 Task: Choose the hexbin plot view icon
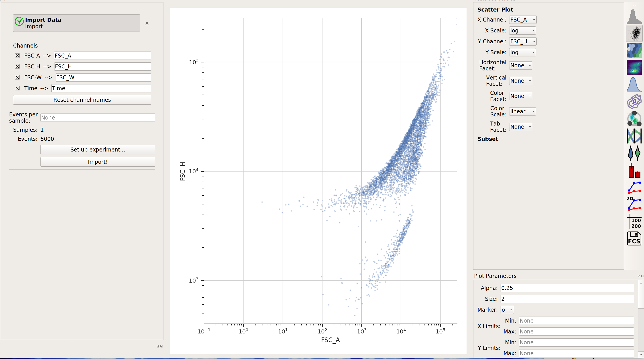[x=634, y=50]
